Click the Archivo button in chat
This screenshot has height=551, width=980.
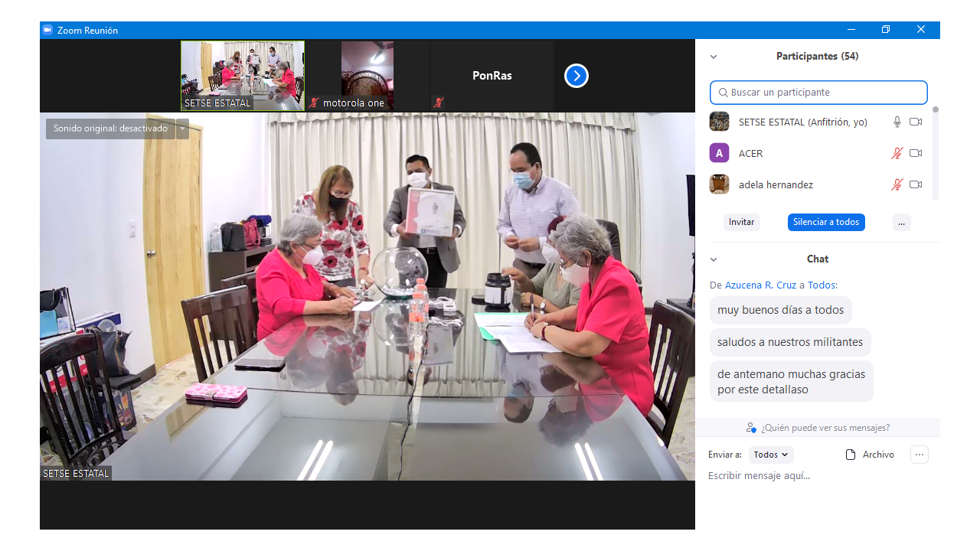[870, 455]
